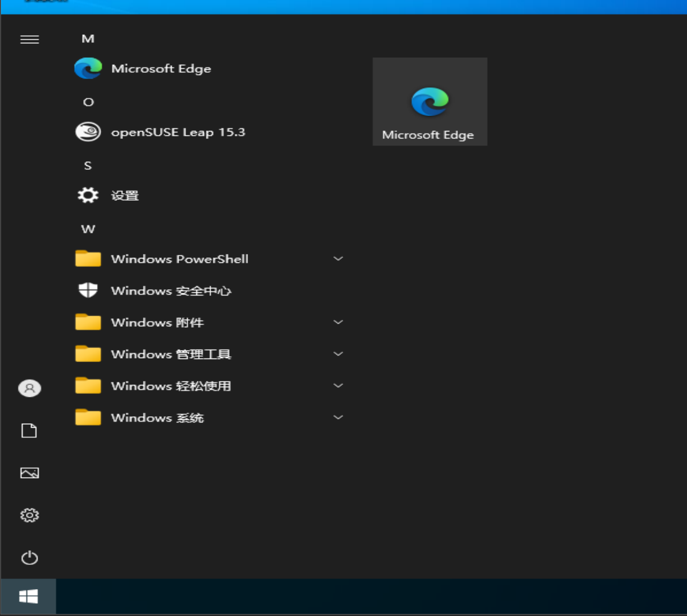Jump using the letter S header
Image resolution: width=687 pixels, height=616 pixels.
pyautogui.click(x=88, y=166)
